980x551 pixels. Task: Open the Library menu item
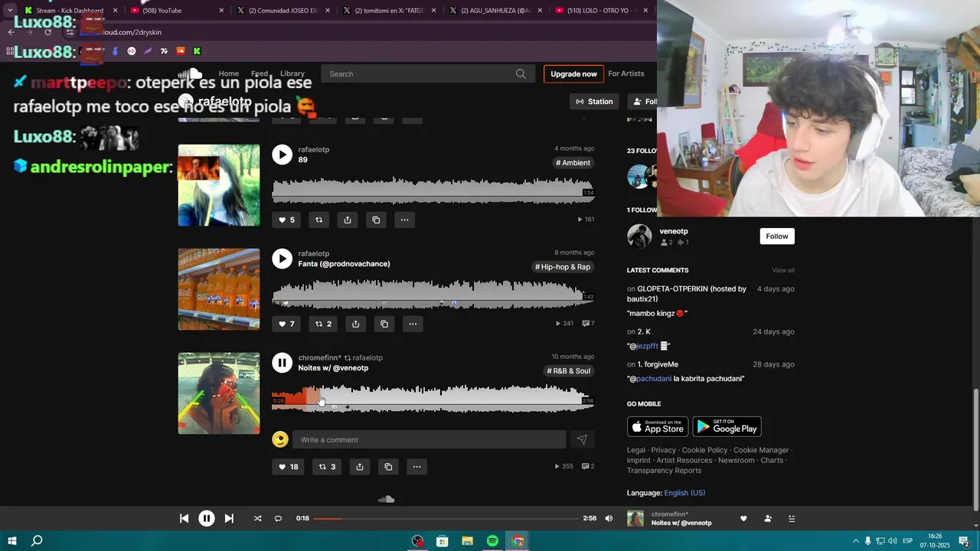292,73
